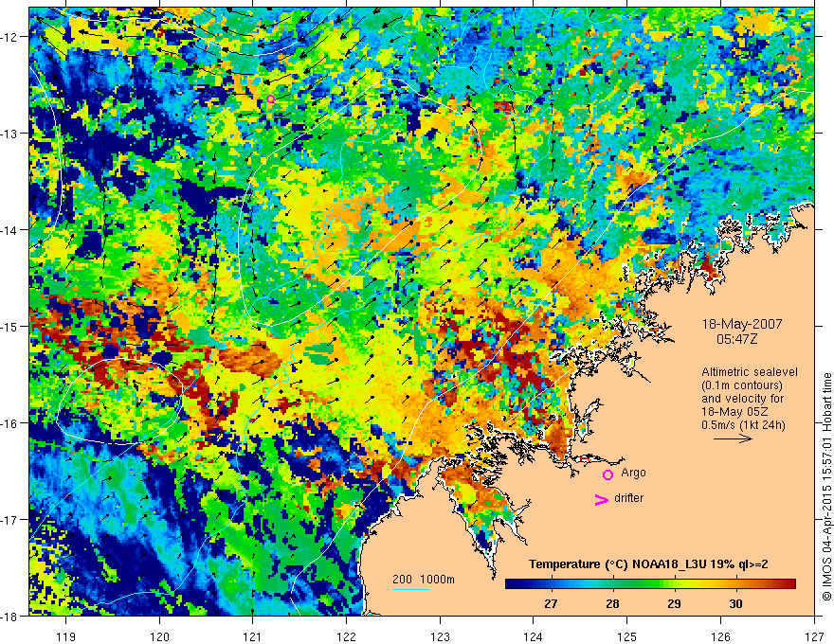Click the magenta Argo circle in legend
The width and height of the screenshot is (834, 644).
click(x=607, y=474)
